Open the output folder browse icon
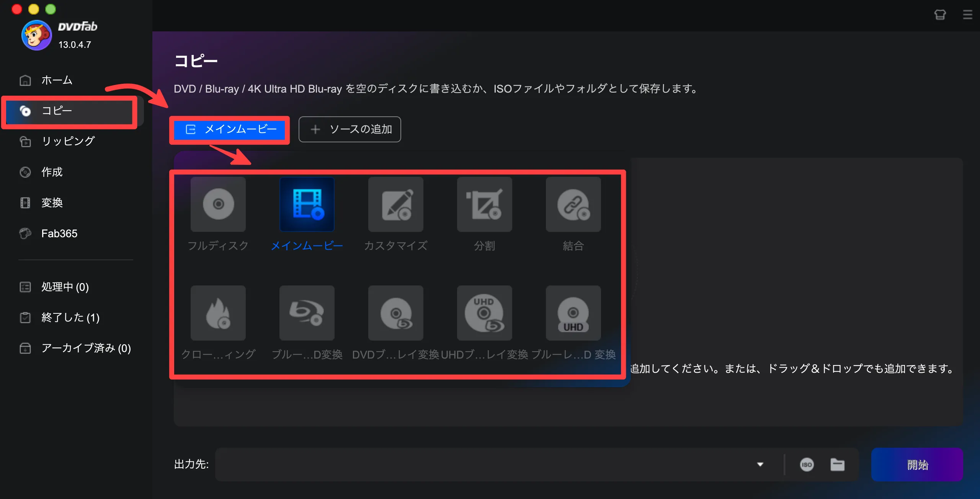Screen dimensions: 980x499 tap(837, 465)
